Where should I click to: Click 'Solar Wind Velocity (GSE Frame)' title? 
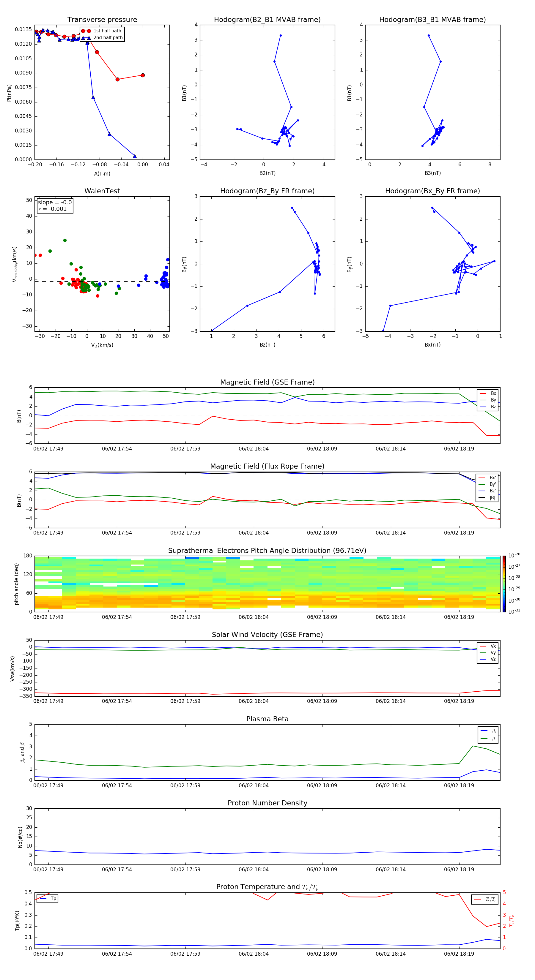[267, 635]
